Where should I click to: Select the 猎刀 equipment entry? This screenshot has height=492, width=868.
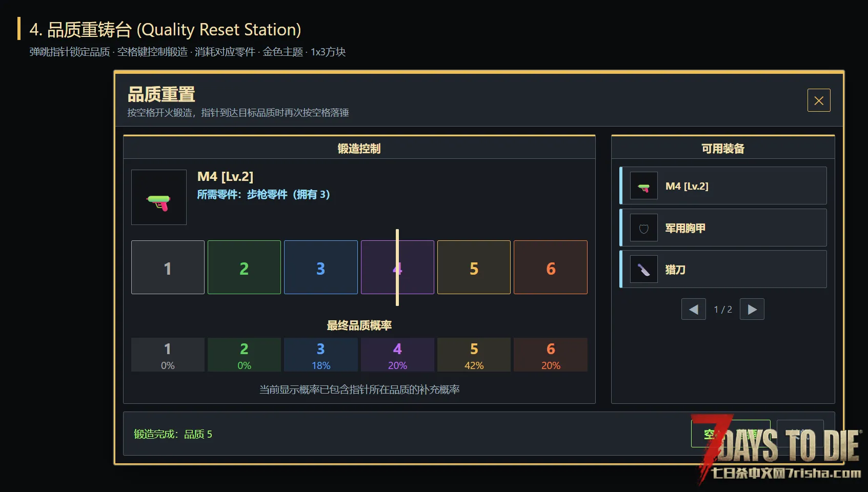click(723, 270)
